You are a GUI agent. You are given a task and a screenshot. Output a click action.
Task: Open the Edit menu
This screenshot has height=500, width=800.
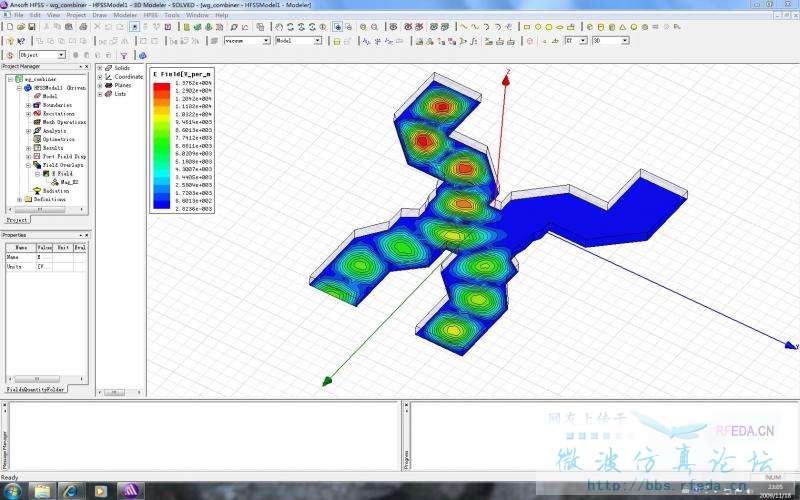pyautogui.click(x=35, y=15)
